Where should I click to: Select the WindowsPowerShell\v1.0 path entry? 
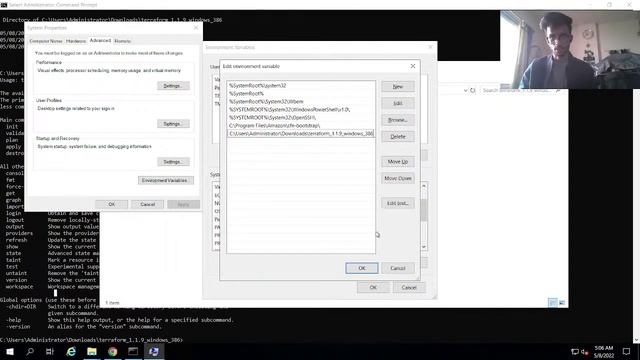click(x=301, y=109)
